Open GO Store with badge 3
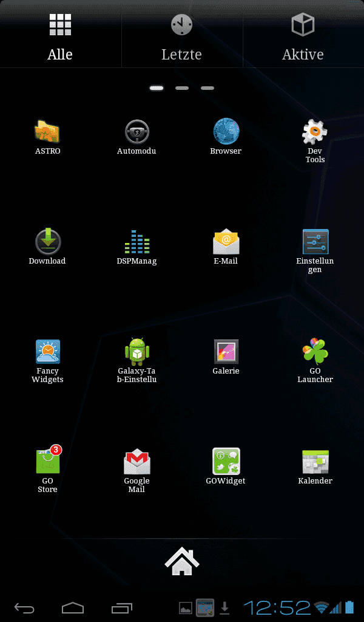 pos(49,460)
